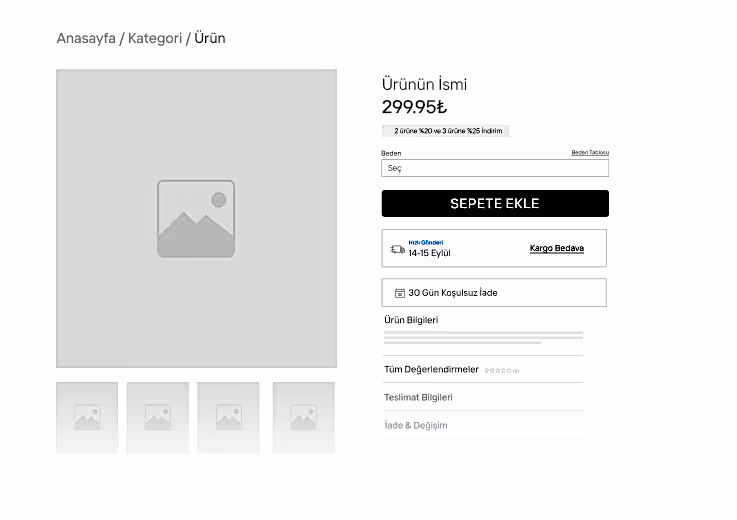Click the fast delivery truck icon
Viewport: 737px width, 520px height.
pyautogui.click(x=397, y=249)
